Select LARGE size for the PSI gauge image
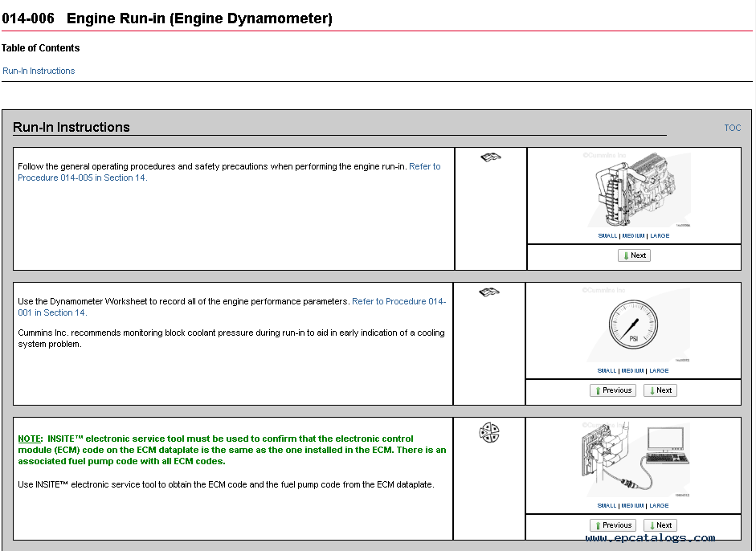 (659, 371)
